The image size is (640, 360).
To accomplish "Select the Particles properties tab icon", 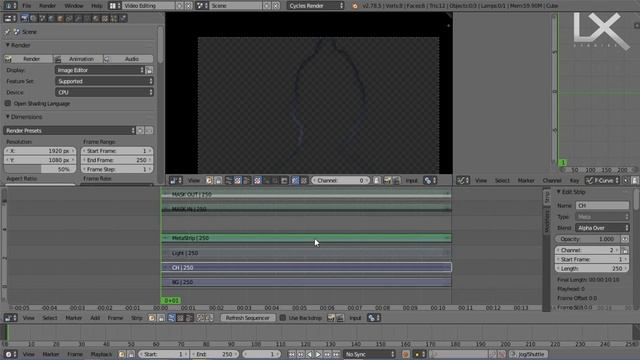I will point(114,18).
